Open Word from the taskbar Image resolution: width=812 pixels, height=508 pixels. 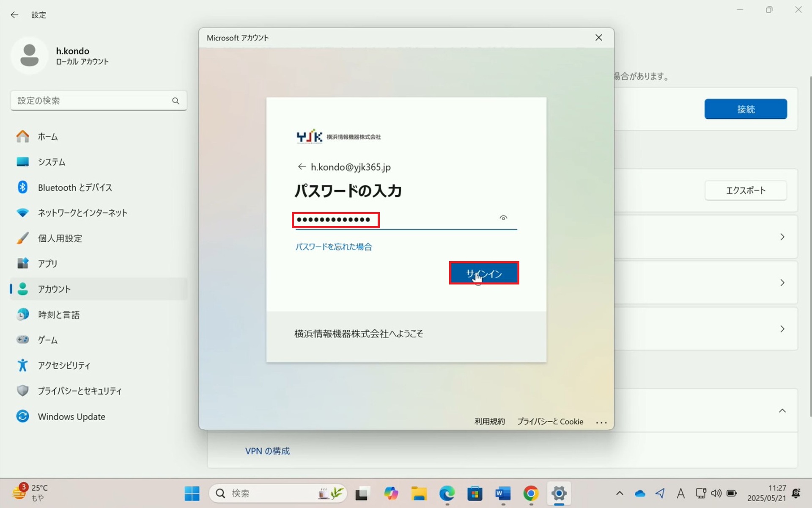tap(503, 493)
